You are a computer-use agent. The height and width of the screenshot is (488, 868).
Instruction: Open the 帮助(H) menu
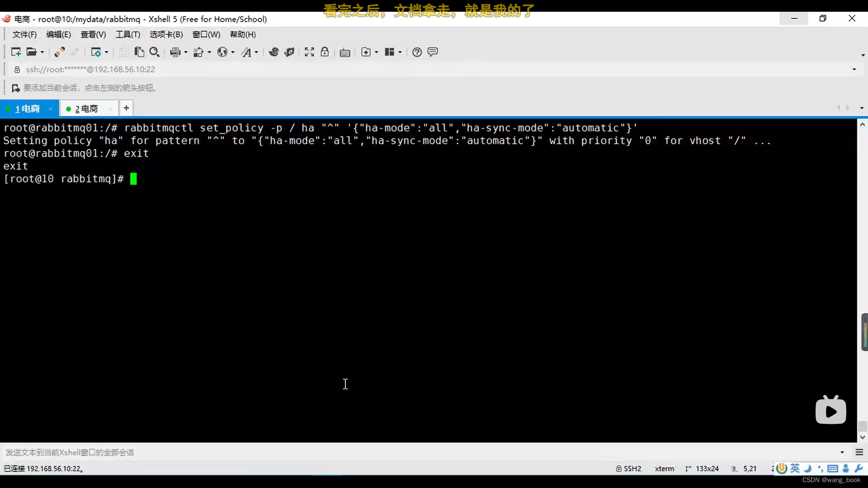point(243,34)
